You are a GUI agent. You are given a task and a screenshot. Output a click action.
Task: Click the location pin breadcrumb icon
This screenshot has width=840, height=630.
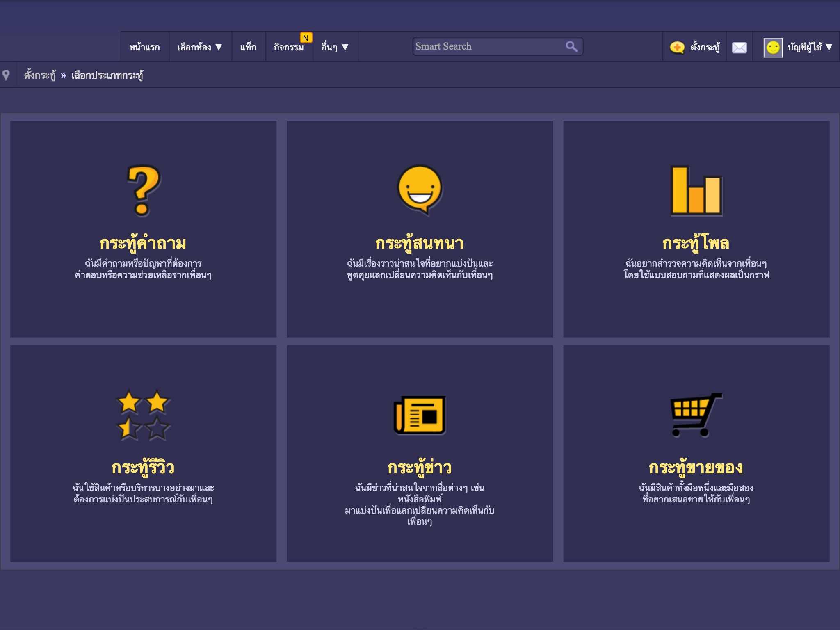tap(6, 75)
